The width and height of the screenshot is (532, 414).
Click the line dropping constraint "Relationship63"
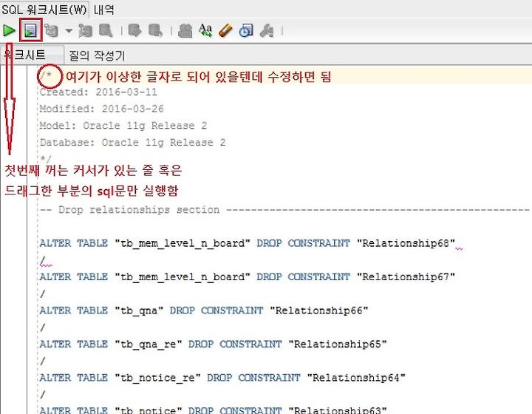click(x=213, y=410)
